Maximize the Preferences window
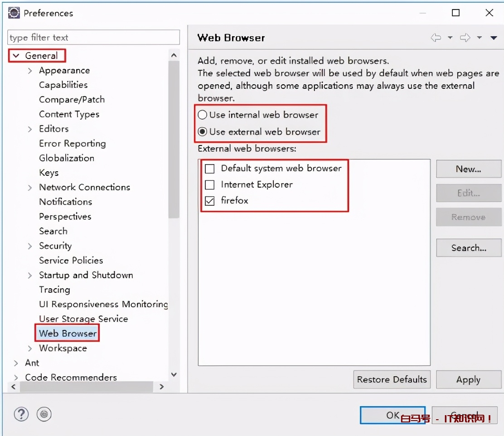This screenshot has width=504, height=436. coord(456,13)
